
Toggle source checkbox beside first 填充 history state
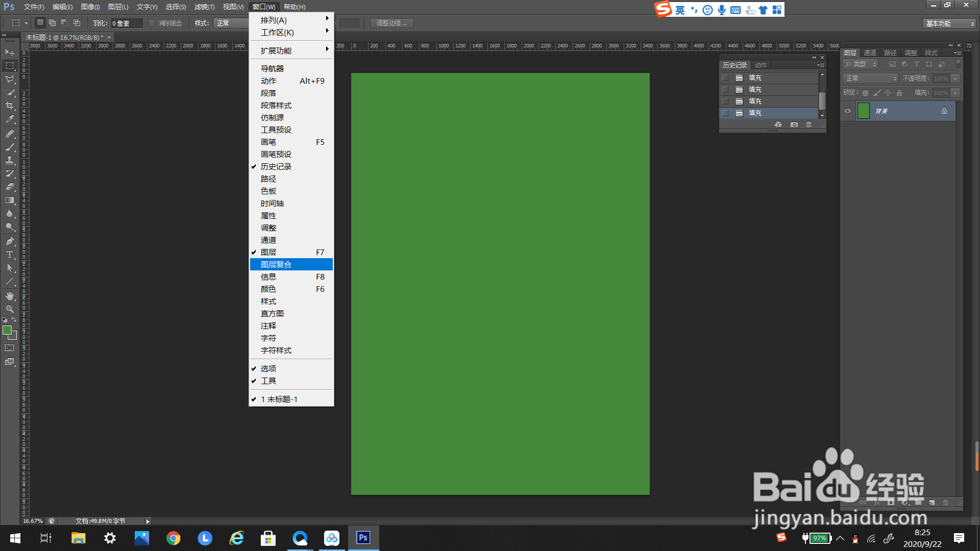click(725, 78)
